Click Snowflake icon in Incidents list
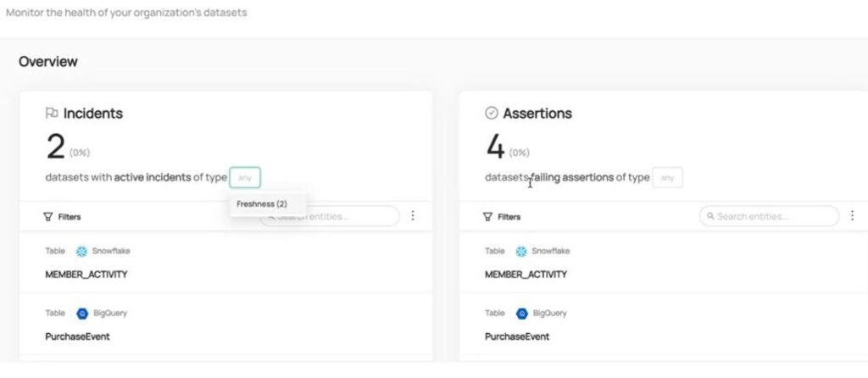 click(x=82, y=251)
